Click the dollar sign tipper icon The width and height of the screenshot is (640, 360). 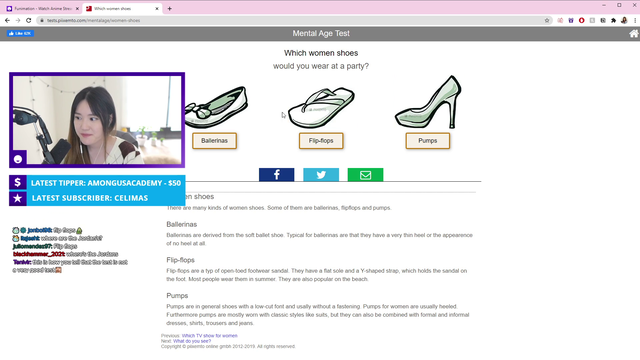[18, 182]
